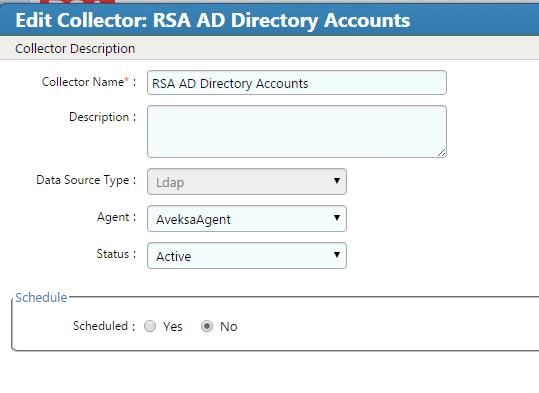The width and height of the screenshot is (539, 393).
Task: Open the Agent dropdown showing AveksaAgent
Action: coord(247,219)
